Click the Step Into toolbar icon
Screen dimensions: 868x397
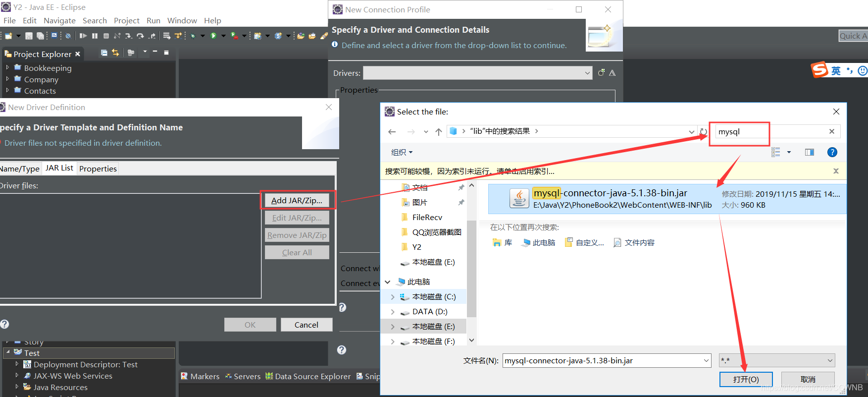tap(128, 36)
